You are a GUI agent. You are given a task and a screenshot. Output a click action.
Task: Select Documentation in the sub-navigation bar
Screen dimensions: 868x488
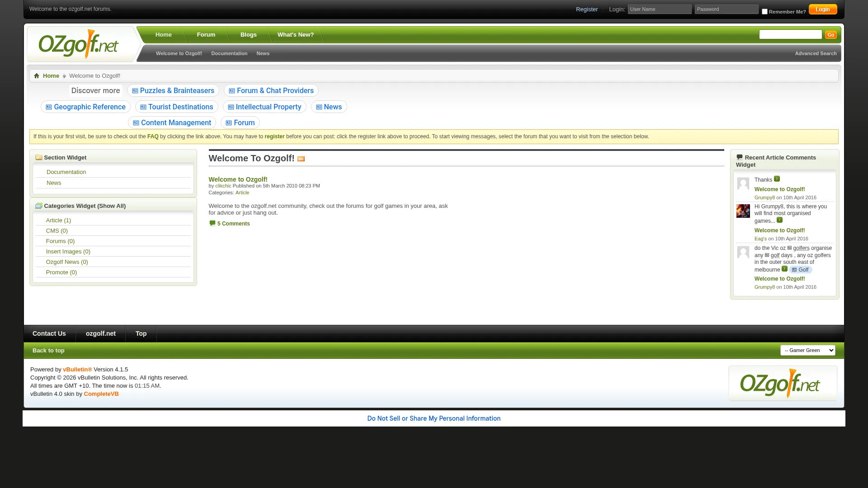[229, 53]
